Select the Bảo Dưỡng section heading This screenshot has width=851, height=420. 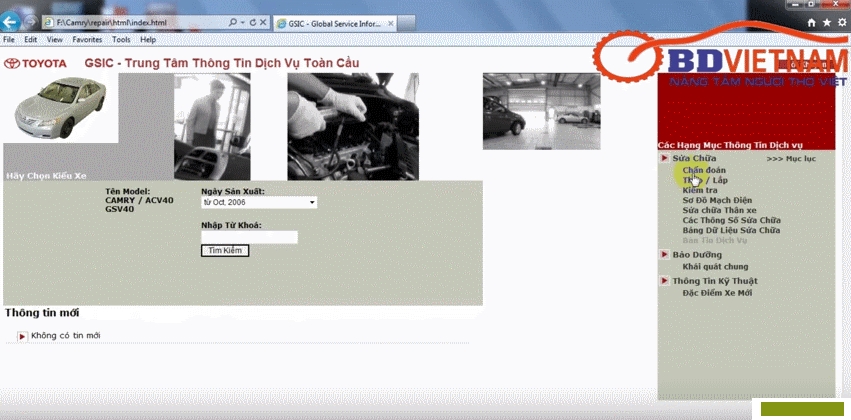tap(697, 254)
